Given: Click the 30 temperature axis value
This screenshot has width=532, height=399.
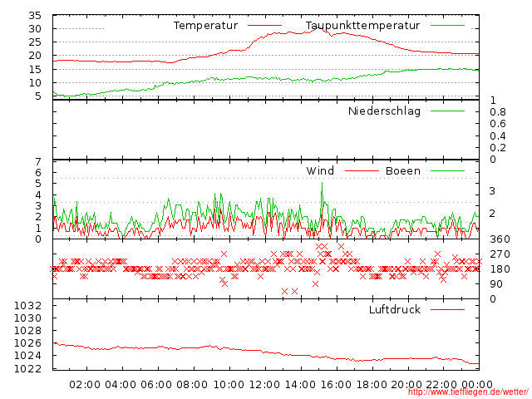Looking at the screenshot, I should 35,29.
